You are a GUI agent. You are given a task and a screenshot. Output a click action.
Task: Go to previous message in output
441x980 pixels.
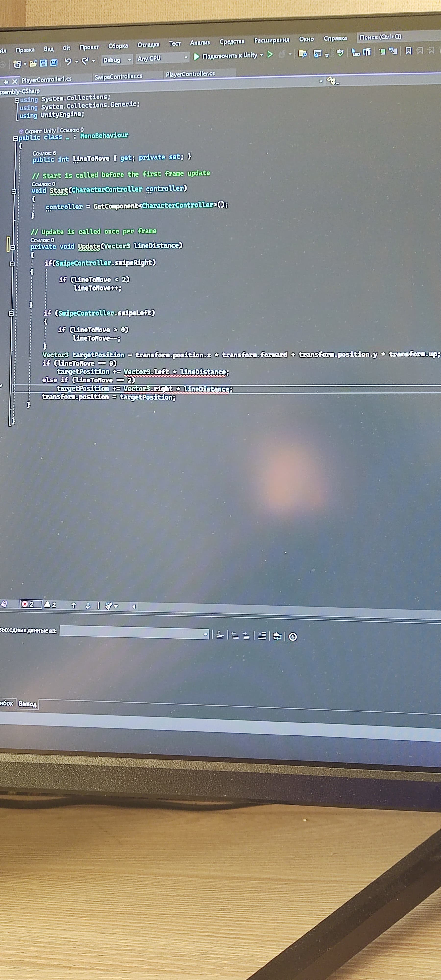(x=235, y=635)
